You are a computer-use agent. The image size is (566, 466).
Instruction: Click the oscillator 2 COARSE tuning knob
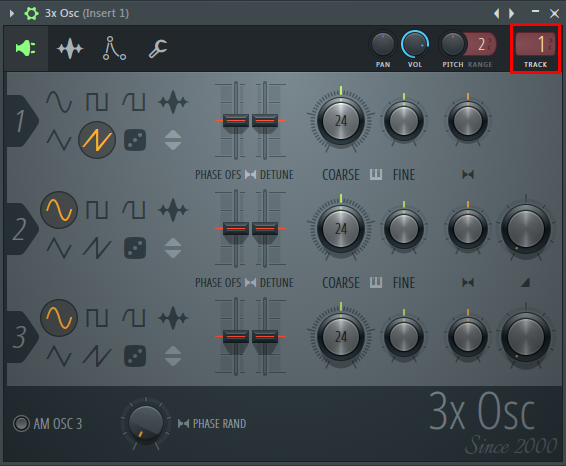[x=341, y=228]
